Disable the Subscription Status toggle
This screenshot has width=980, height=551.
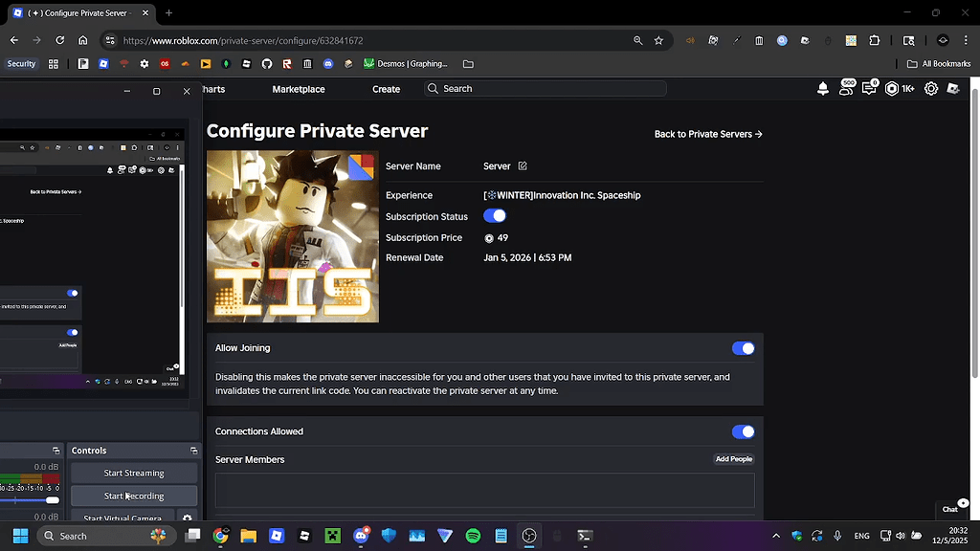pos(494,215)
